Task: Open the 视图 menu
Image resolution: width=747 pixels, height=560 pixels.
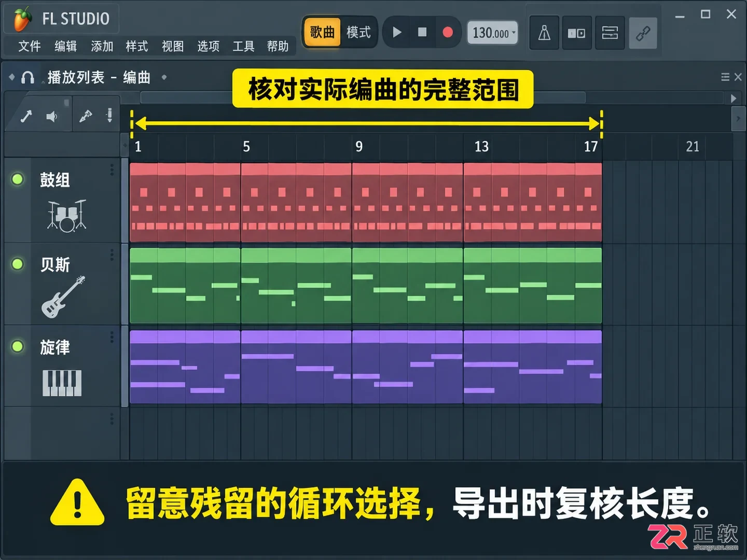Action: [173, 46]
